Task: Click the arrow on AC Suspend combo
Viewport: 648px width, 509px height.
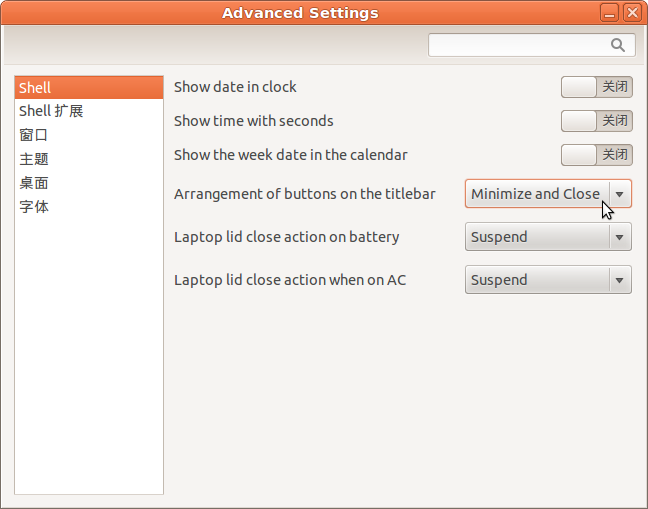Action: coord(619,280)
